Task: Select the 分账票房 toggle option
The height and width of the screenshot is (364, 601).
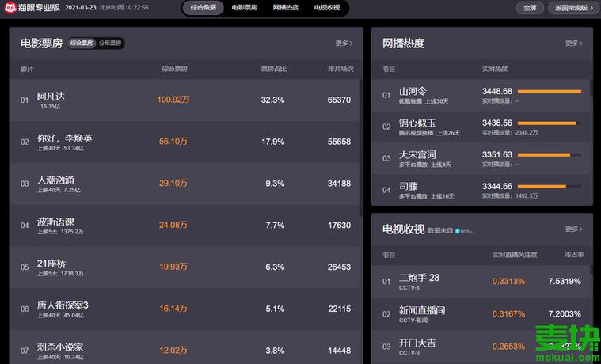Action: tap(110, 43)
